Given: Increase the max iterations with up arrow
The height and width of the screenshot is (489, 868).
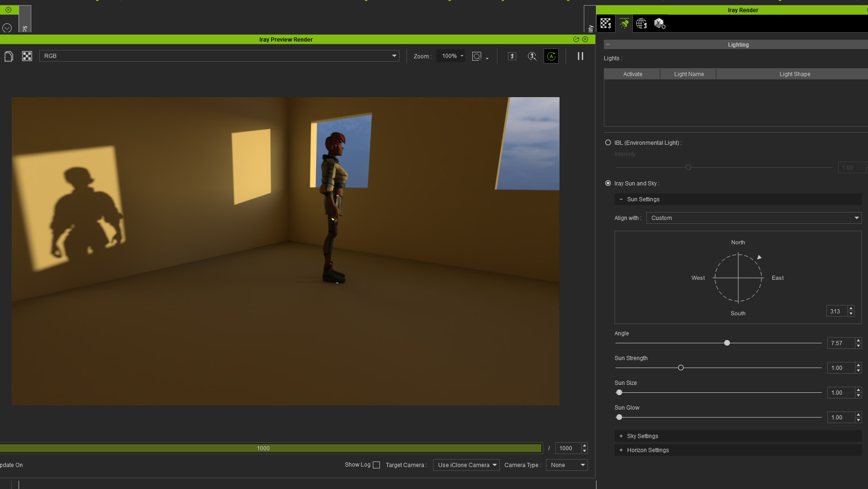Looking at the screenshot, I should coord(585,446).
